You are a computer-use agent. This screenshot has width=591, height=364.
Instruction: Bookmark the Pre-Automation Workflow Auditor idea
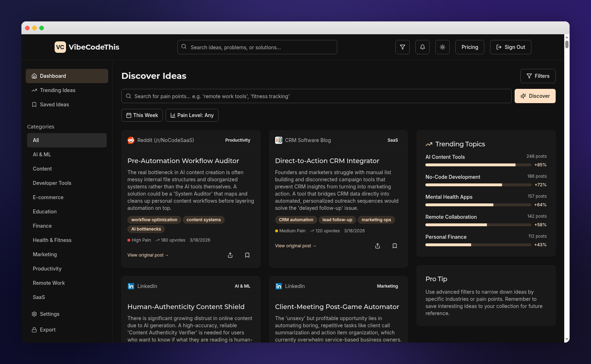pos(247,255)
